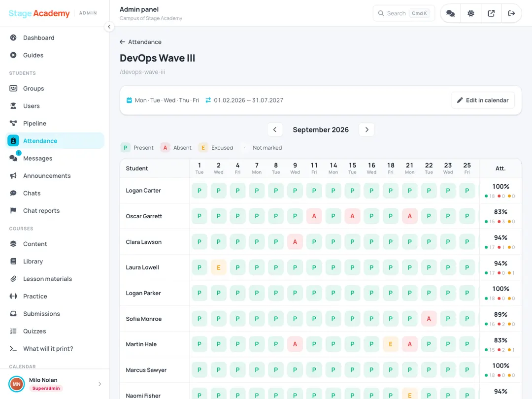Open Library in the sidebar
Screen dimensions: 532x399
pyautogui.click(x=55, y=262)
